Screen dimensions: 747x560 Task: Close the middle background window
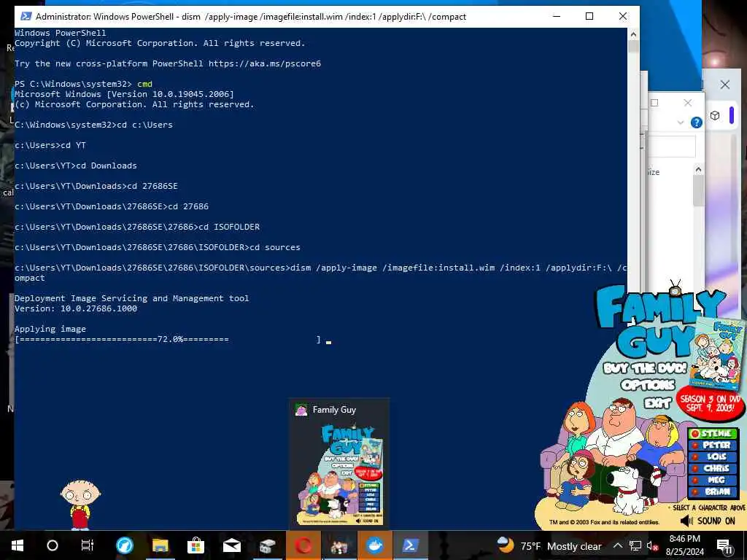click(687, 102)
